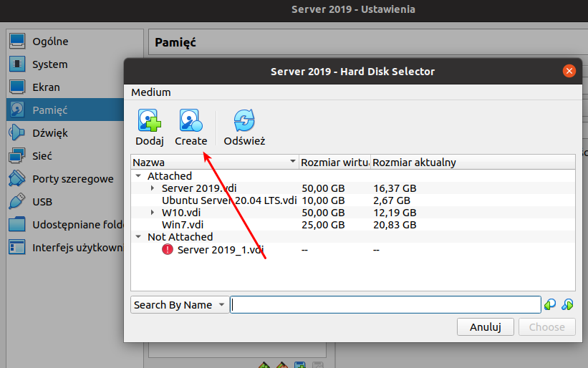Collapse the Not Attached group
The width and height of the screenshot is (588, 368).
(x=138, y=237)
